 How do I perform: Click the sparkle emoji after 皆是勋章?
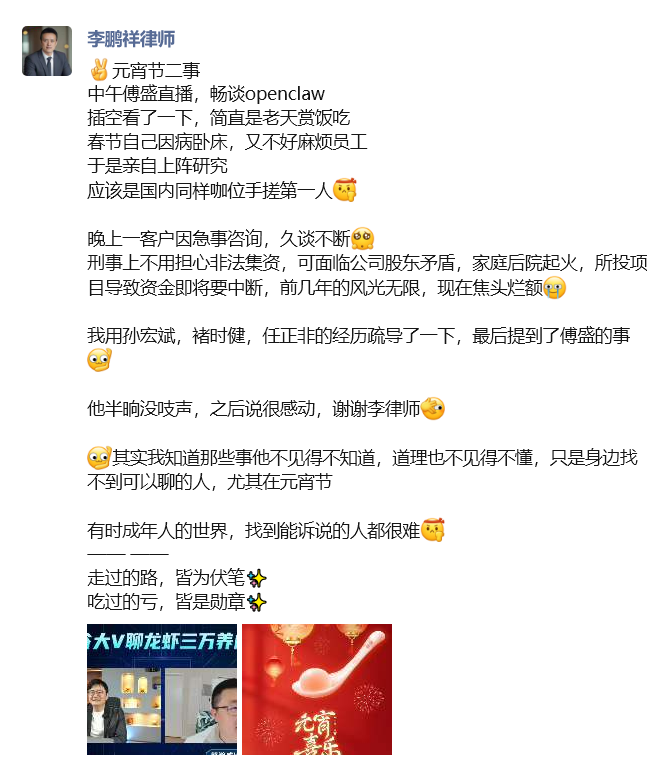tap(257, 602)
